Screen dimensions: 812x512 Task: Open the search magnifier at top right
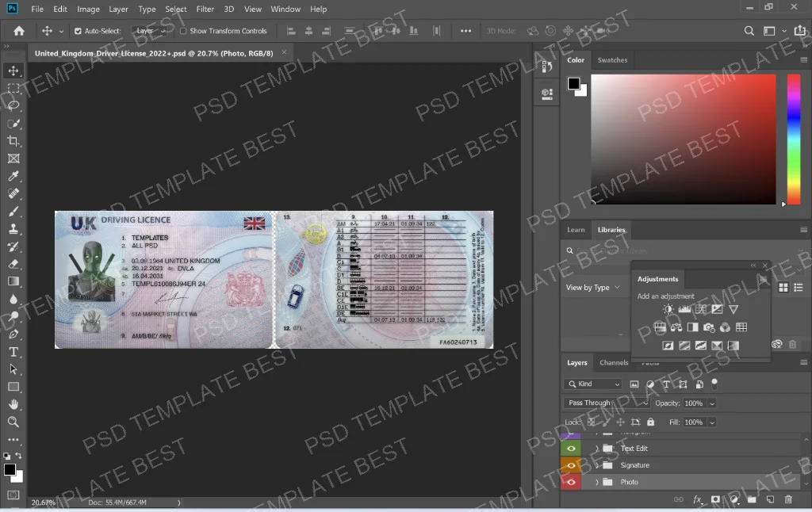(x=749, y=31)
